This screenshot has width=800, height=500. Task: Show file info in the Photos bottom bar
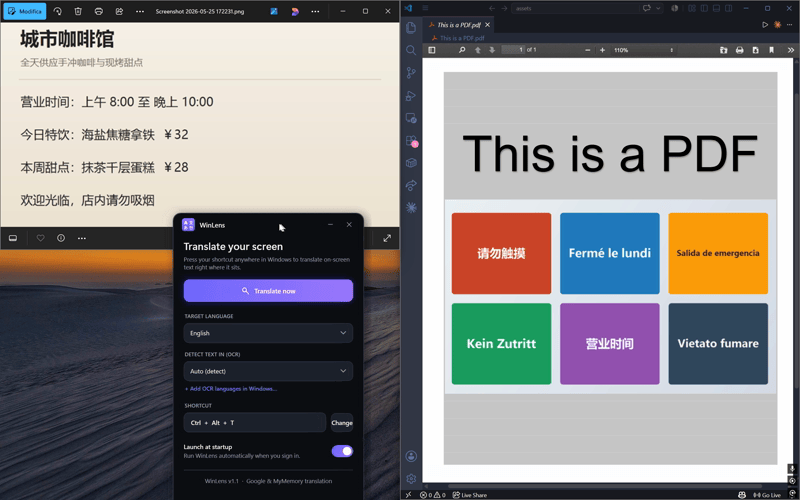61,238
